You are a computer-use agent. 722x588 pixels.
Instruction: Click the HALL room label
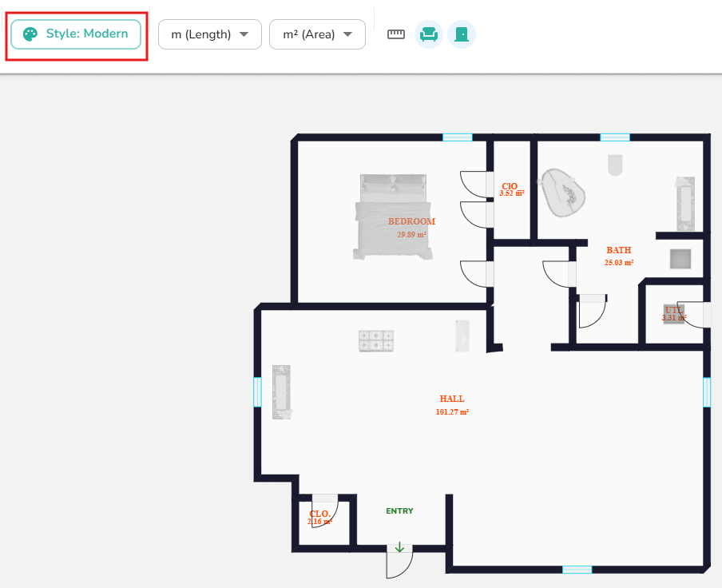pyautogui.click(x=451, y=399)
